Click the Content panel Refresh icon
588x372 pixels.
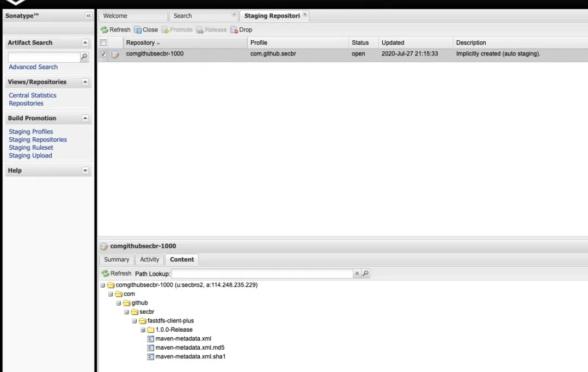point(106,273)
